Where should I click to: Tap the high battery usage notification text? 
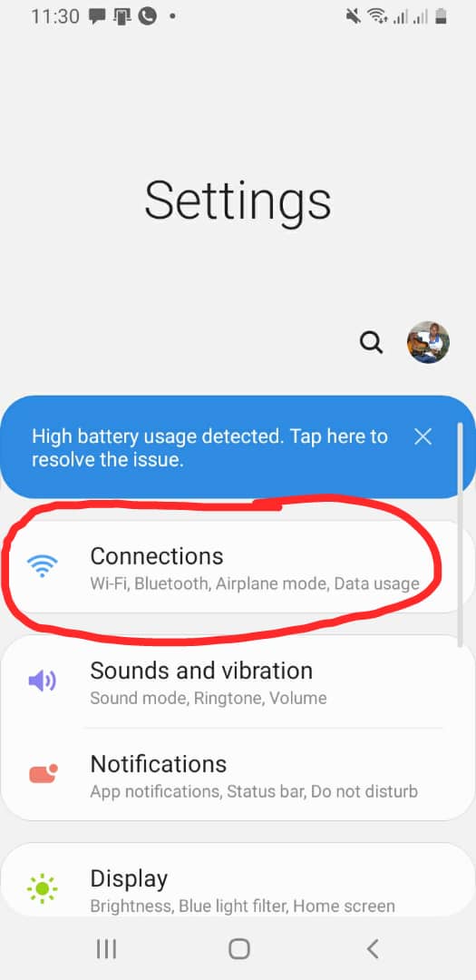point(209,448)
